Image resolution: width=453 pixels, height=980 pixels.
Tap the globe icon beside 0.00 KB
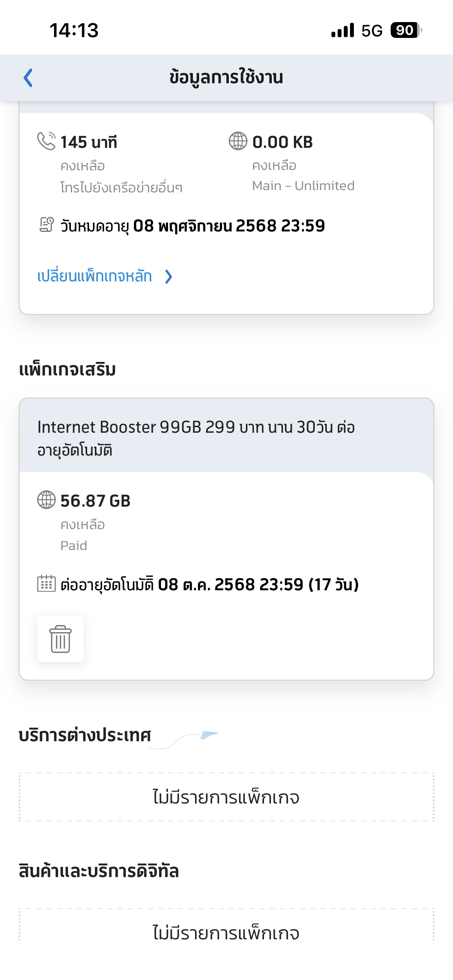pyautogui.click(x=238, y=141)
